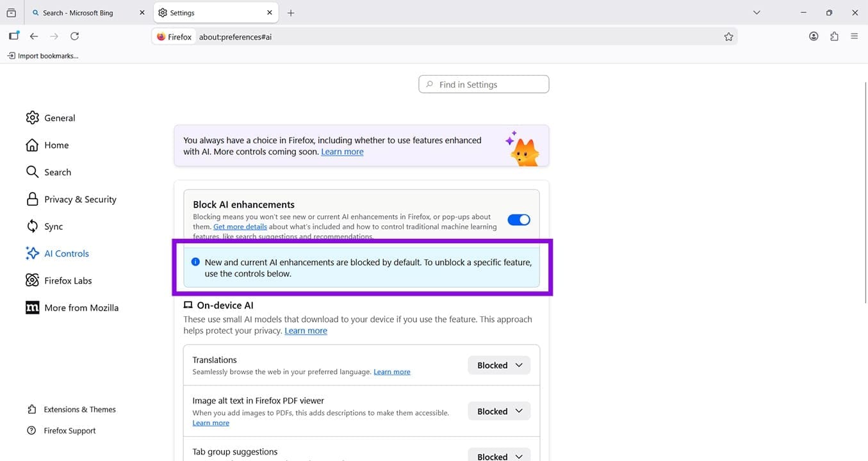Open the list all tabs chevron
The width and height of the screenshot is (868, 461).
click(757, 13)
